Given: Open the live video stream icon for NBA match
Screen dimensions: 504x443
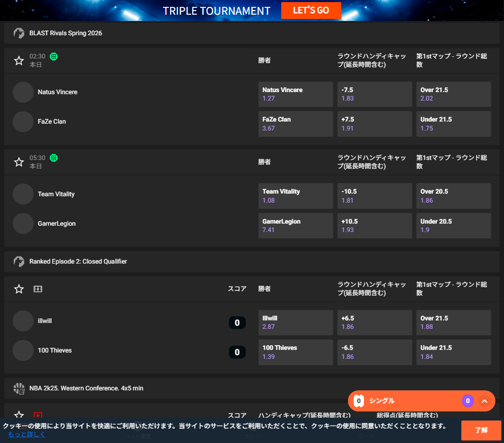Looking at the screenshot, I should 38,415.
